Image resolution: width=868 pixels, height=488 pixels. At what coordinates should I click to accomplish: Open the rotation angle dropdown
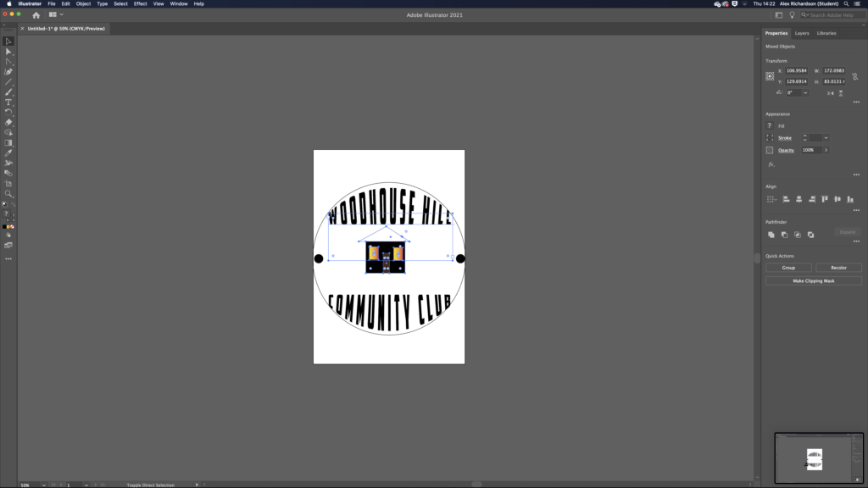pos(805,93)
